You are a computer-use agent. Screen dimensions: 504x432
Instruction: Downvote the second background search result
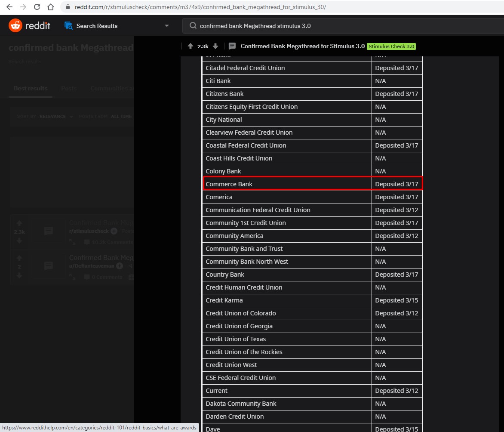[19, 275]
